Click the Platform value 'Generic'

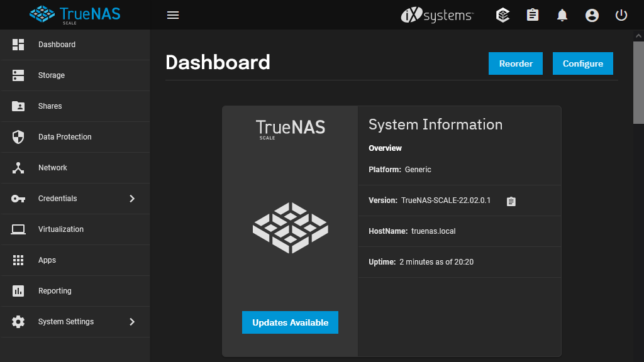coord(418,170)
